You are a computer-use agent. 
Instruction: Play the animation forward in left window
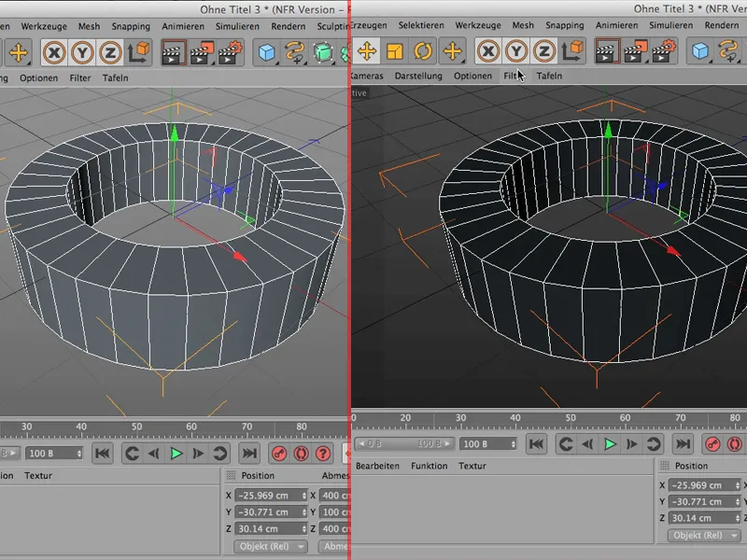(x=176, y=454)
